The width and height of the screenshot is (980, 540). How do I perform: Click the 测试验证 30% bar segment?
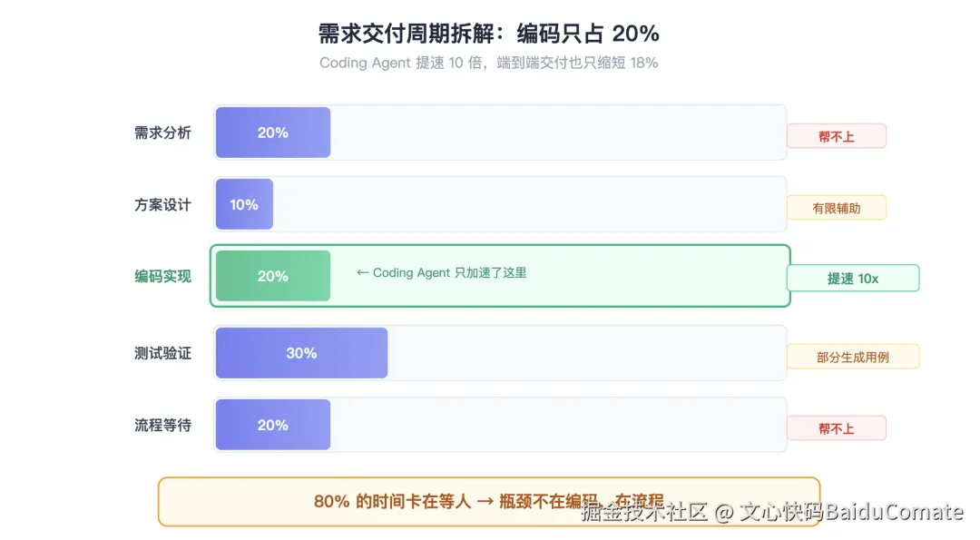[x=302, y=353]
